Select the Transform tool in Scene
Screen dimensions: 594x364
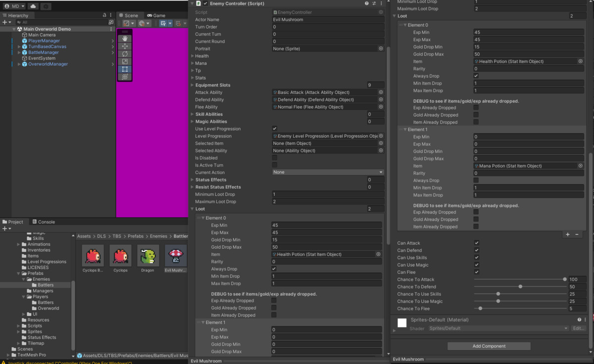(125, 77)
